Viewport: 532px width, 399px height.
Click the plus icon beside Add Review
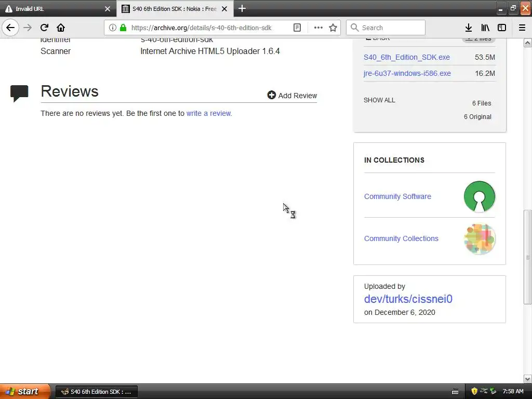pos(271,95)
